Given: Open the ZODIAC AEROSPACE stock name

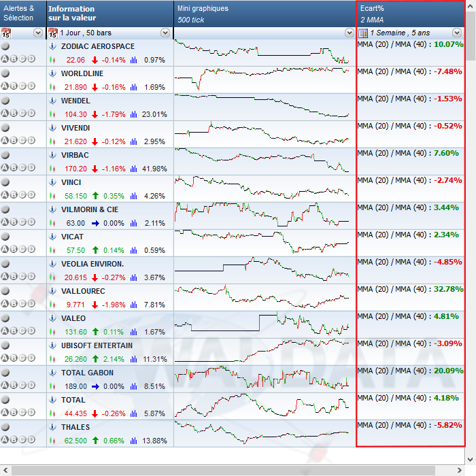Looking at the screenshot, I should [x=98, y=46].
